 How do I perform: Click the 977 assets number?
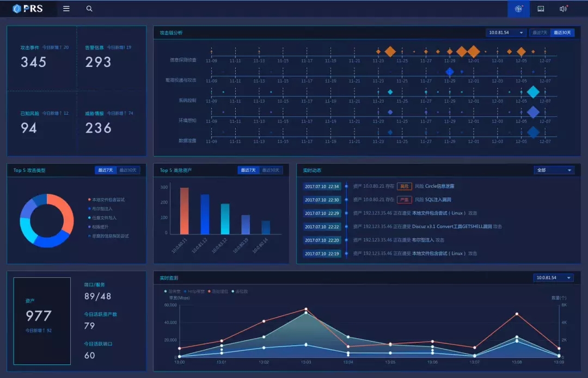[38, 316]
